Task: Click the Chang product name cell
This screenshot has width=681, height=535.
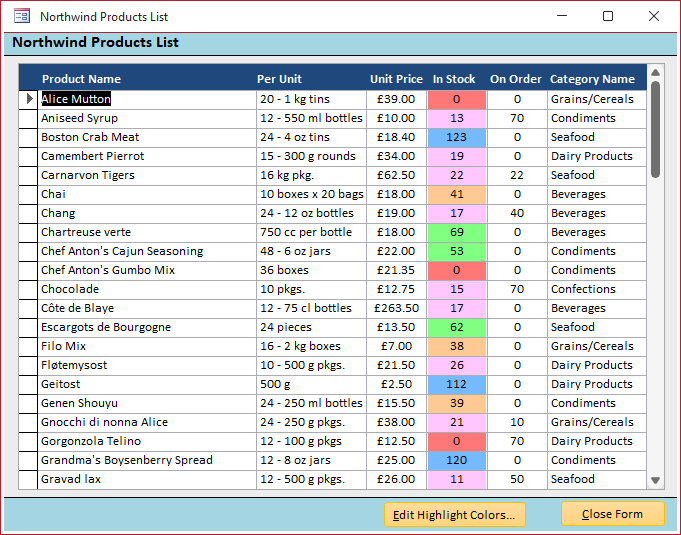Action: tap(147, 213)
